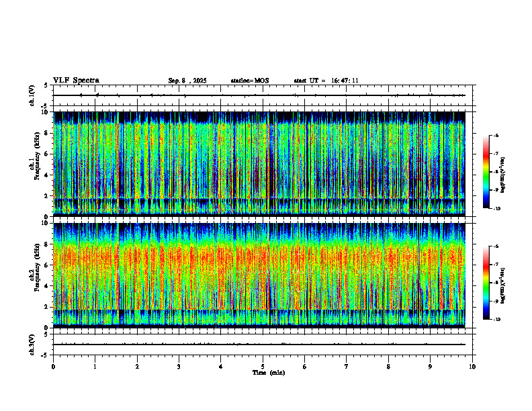
Task: Click the "4" kHz tick on ch.1 frequency axis
Action: coord(47,175)
